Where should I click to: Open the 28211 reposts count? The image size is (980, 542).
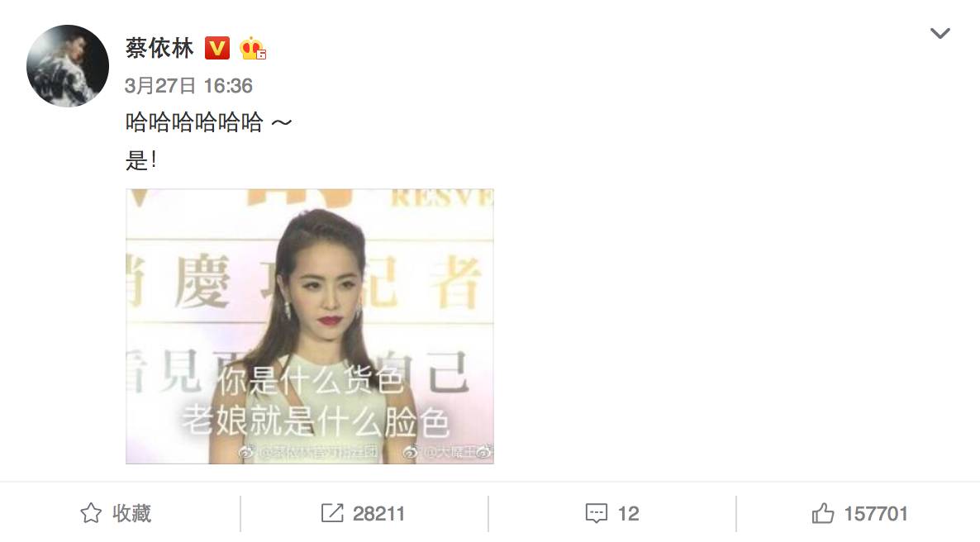click(x=378, y=514)
